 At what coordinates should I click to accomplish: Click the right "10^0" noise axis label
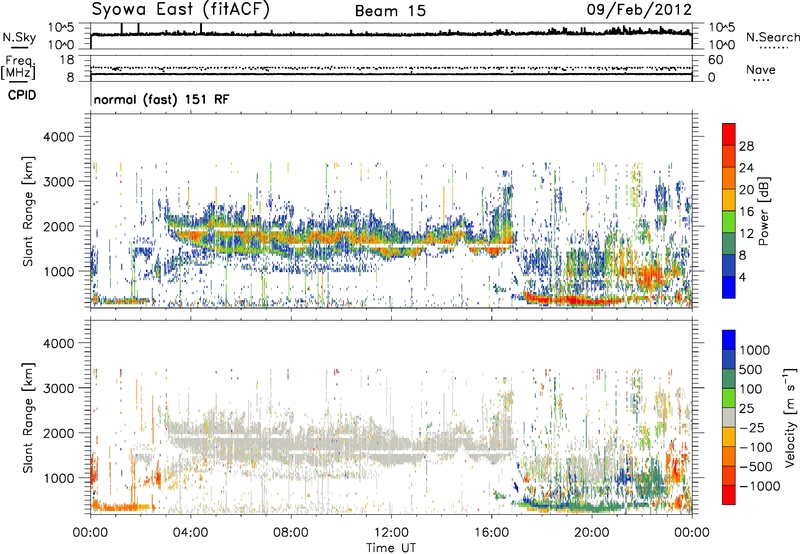pos(721,45)
